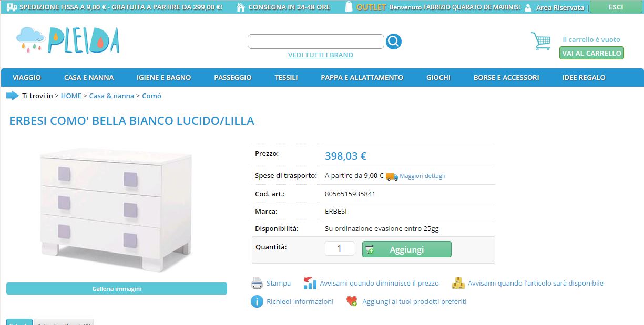This screenshot has width=644, height=325.
Task: Click the price drop alert chart icon
Action: 310,283
